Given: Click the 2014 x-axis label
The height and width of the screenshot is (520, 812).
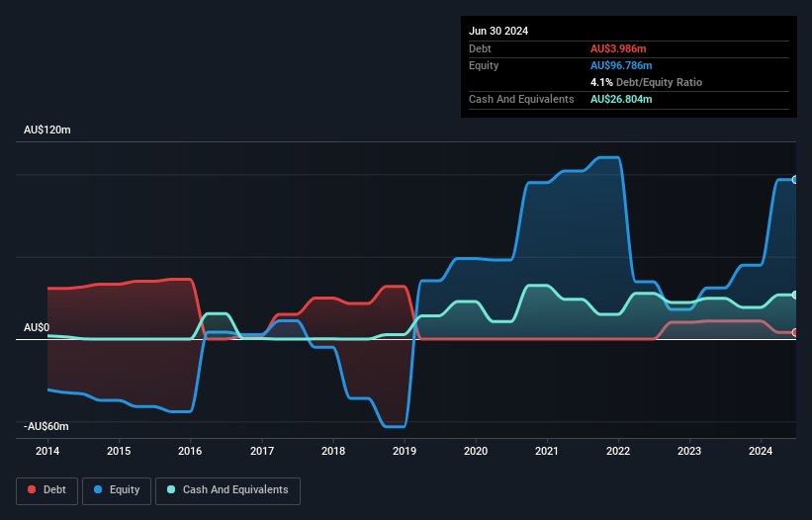Looking at the screenshot, I should [x=47, y=451].
